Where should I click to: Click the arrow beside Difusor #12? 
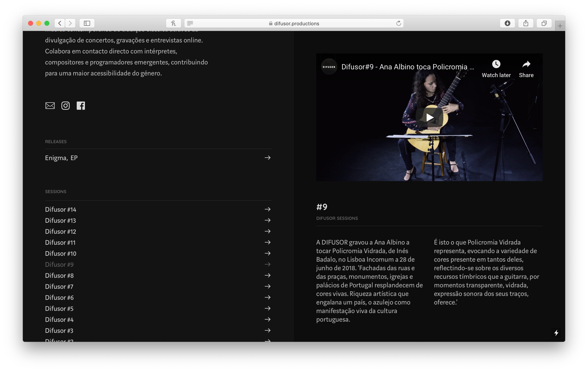(x=268, y=231)
